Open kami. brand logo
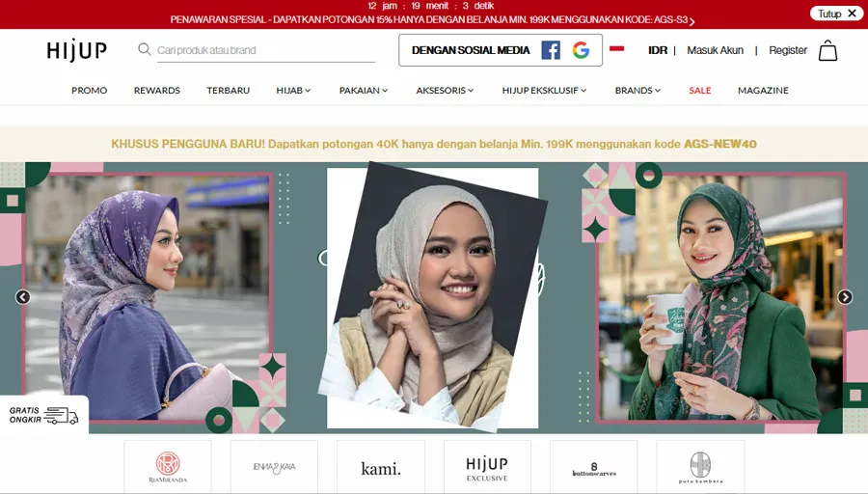 click(381, 466)
